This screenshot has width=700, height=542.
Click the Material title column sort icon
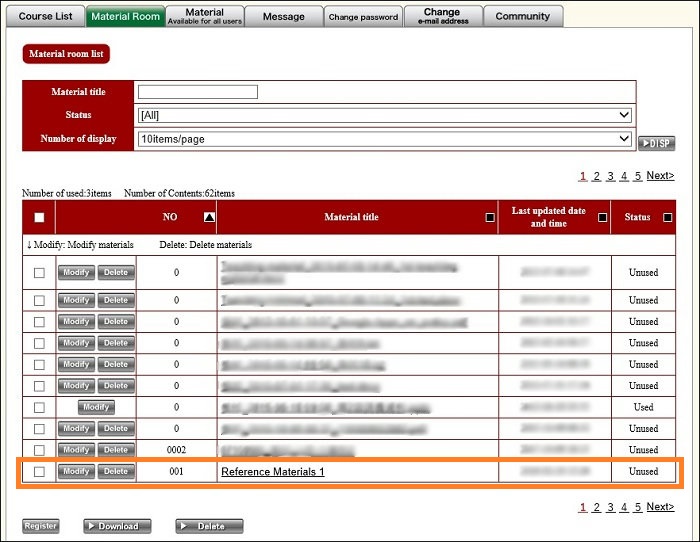(489, 217)
